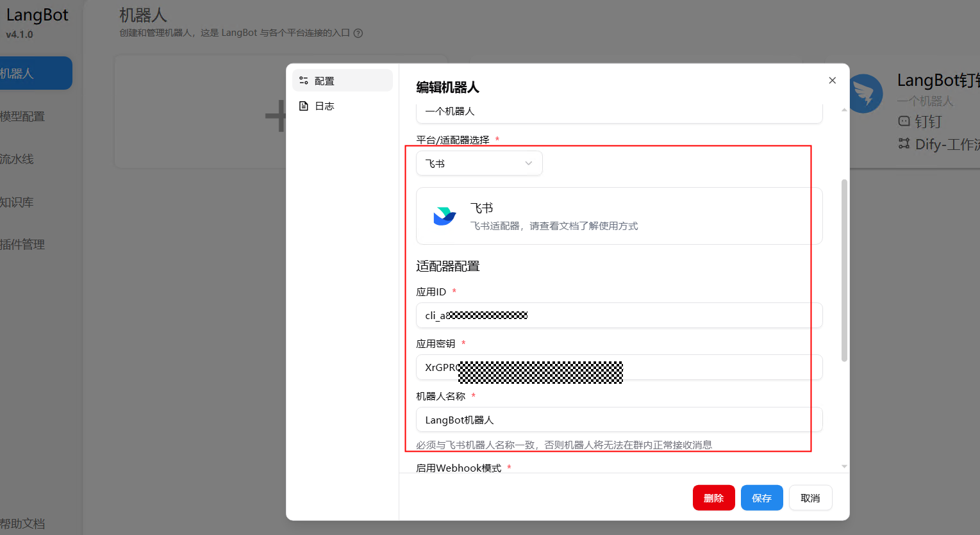Click the 启用Webhook模式 label

pos(459,468)
